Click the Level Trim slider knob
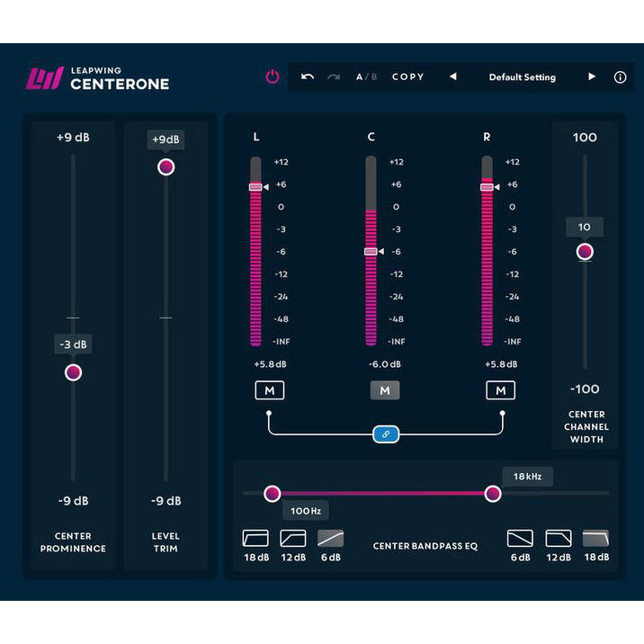The width and height of the screenshot is (644, 644). (165, 167)
